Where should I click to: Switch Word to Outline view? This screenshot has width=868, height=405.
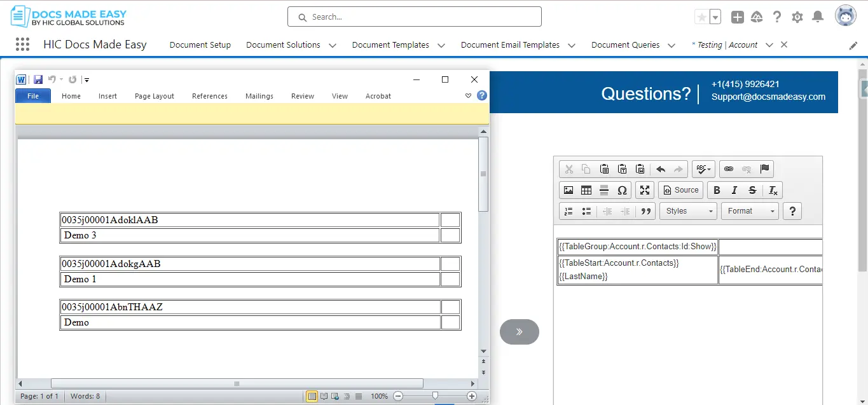pos(347,396)
